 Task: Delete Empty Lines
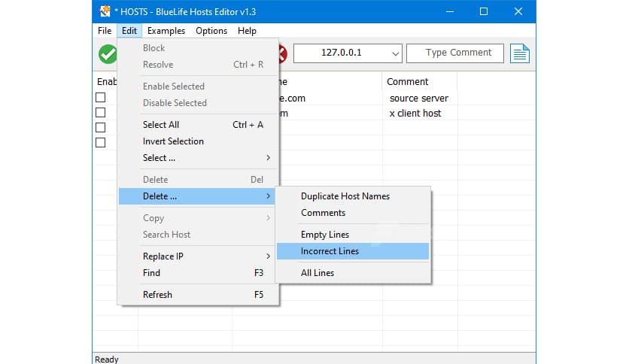(353, 235)
